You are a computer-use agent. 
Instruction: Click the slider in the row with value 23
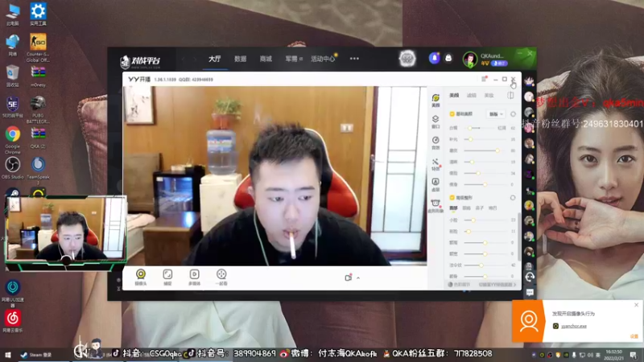[485, 220]
